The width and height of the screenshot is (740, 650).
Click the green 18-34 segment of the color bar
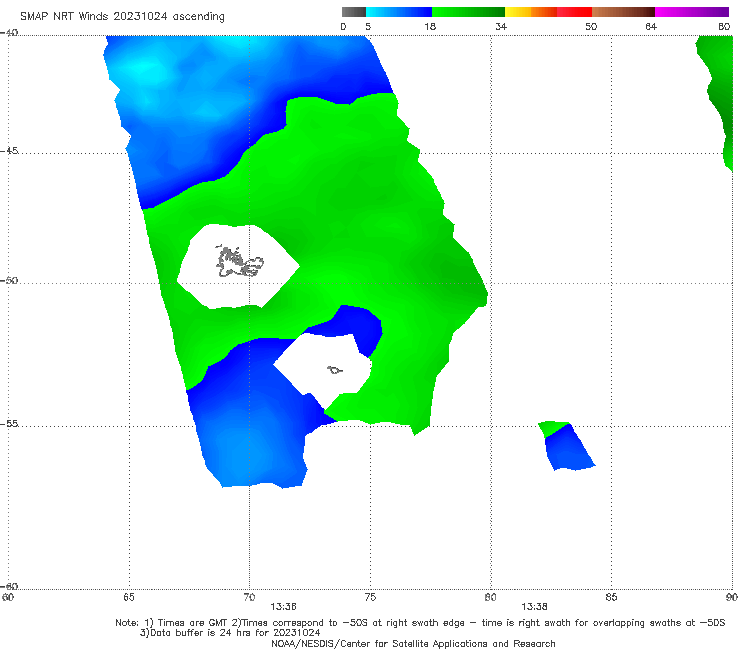pyautogui.click(x=468, y=12)
